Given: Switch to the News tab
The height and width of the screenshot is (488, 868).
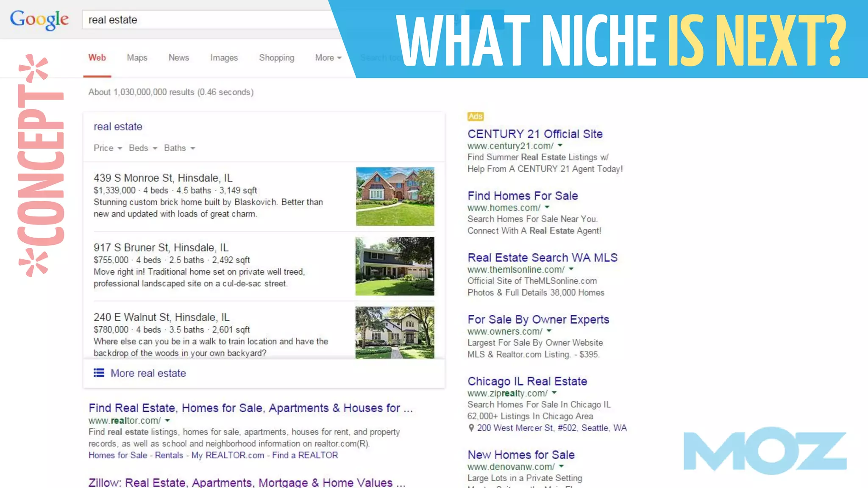Looking at the screenshot, I should coord(178,58).
